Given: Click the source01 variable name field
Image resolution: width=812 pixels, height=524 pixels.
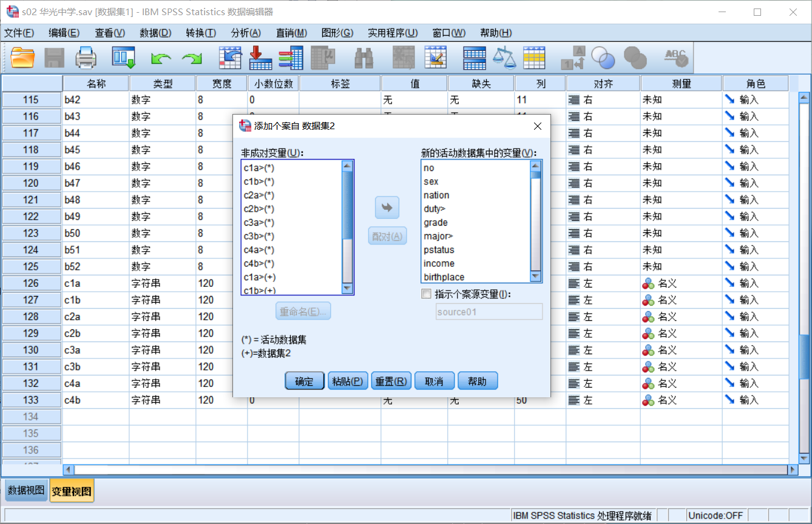Looking at the screenshot, I should click(x=489, y=312).
